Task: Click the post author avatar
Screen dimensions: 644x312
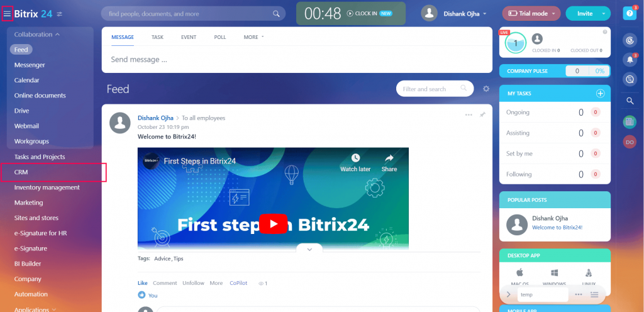Action: (120, 122)
